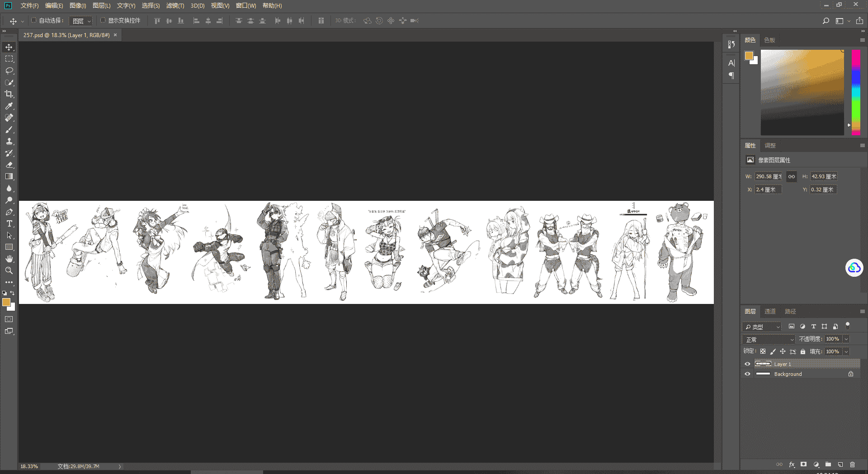The image size is (868, 474).
Task: Open the search icon in options bar
Action: tap(826, 21)
